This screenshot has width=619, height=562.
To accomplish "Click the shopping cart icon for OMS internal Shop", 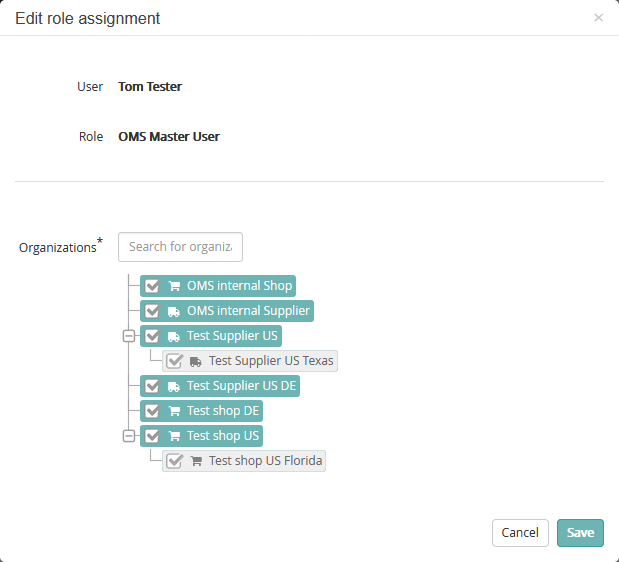I will pos(174,286).
